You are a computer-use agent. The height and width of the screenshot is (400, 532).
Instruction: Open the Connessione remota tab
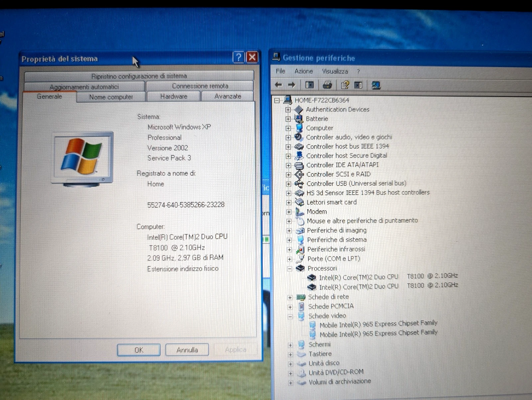pyautogui.click(x=200, y=86)
